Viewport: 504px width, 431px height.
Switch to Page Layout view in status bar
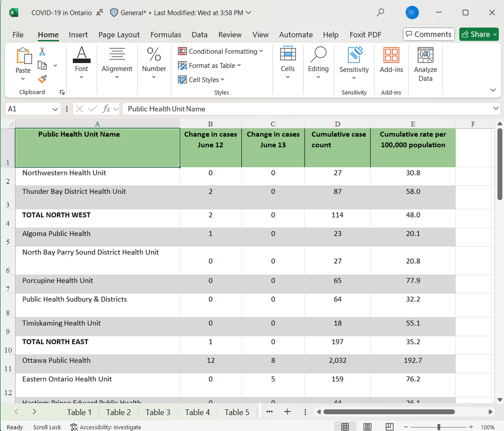pyautogui.click(x=367, y=427)
